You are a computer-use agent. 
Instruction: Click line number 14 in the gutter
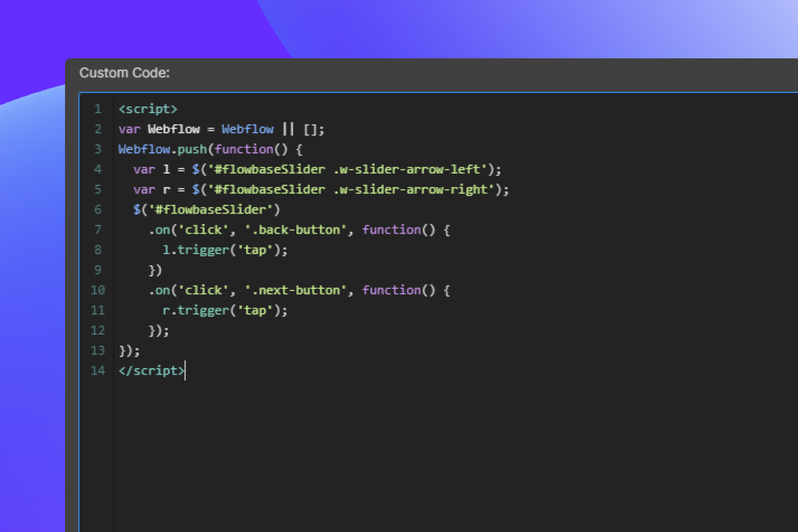(98, 371)
